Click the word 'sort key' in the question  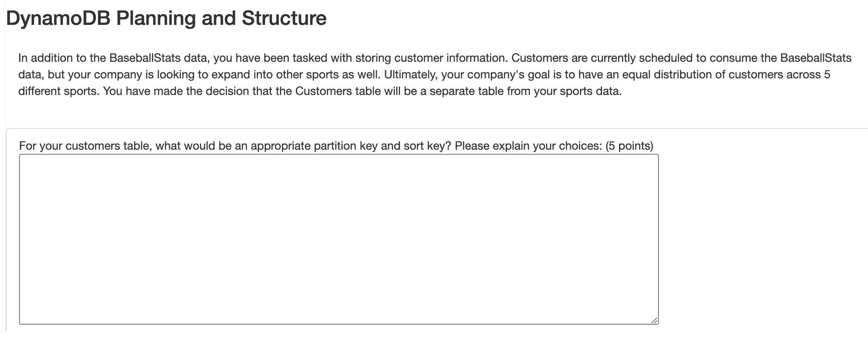pyautogui.click(x=424, y=146)
